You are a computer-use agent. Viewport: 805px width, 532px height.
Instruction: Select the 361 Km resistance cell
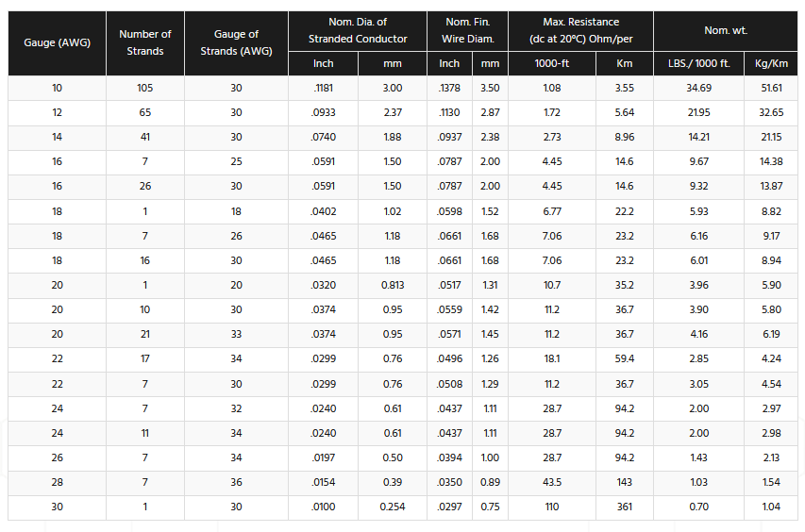tap(624, 507)
